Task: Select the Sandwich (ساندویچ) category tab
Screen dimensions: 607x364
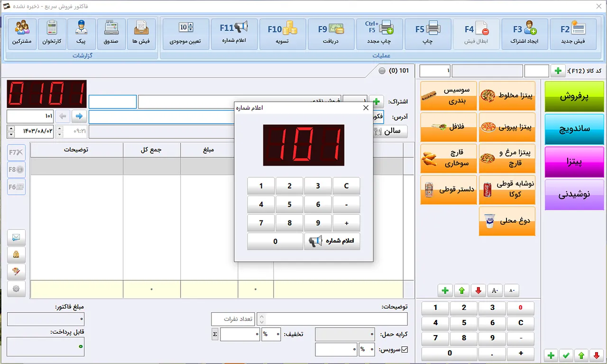Action: coord(574,129)
